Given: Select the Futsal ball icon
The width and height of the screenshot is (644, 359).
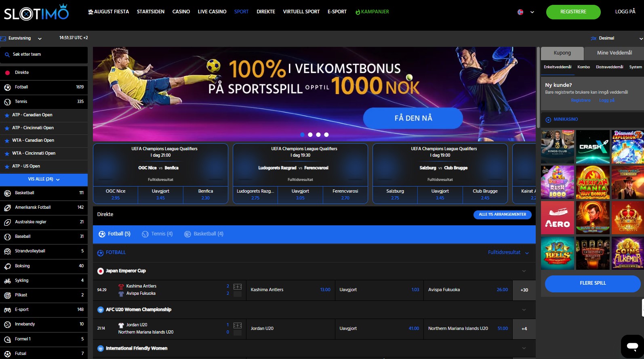Looking at the screenshot, I should click(7, 354).
